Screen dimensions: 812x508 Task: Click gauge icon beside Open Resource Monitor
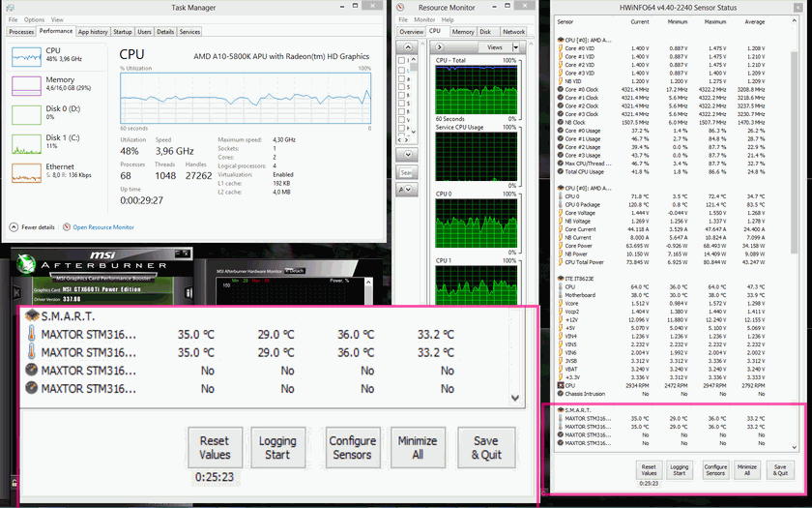click(67, 227)
